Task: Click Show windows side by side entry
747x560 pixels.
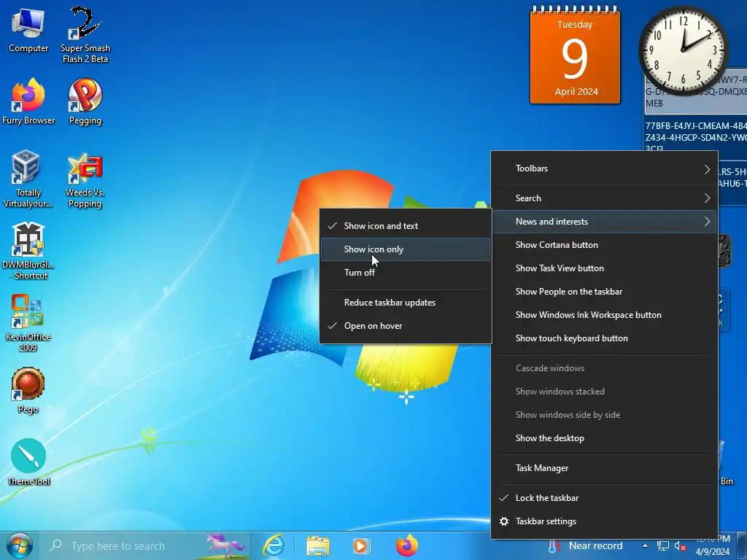Action: 605,415
